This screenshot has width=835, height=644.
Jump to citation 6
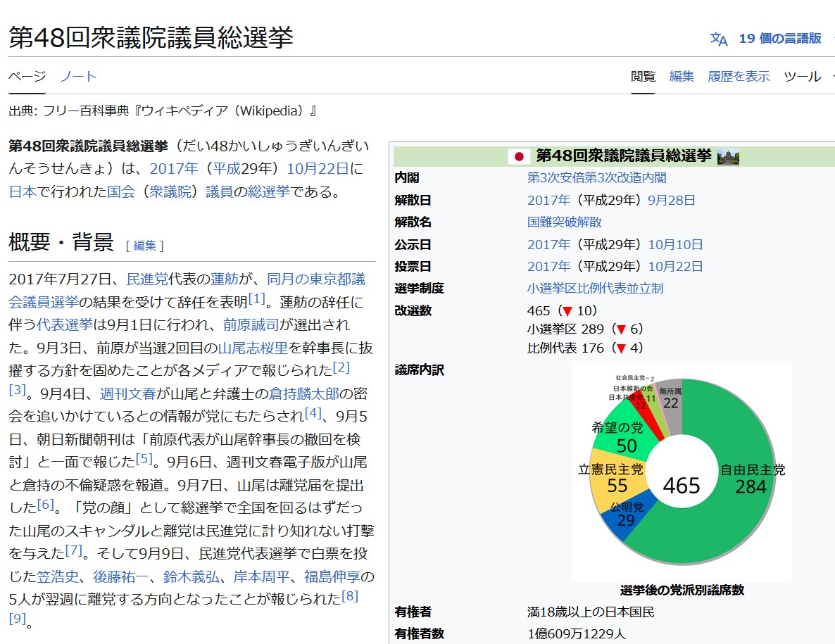click(x=45, y=504)
